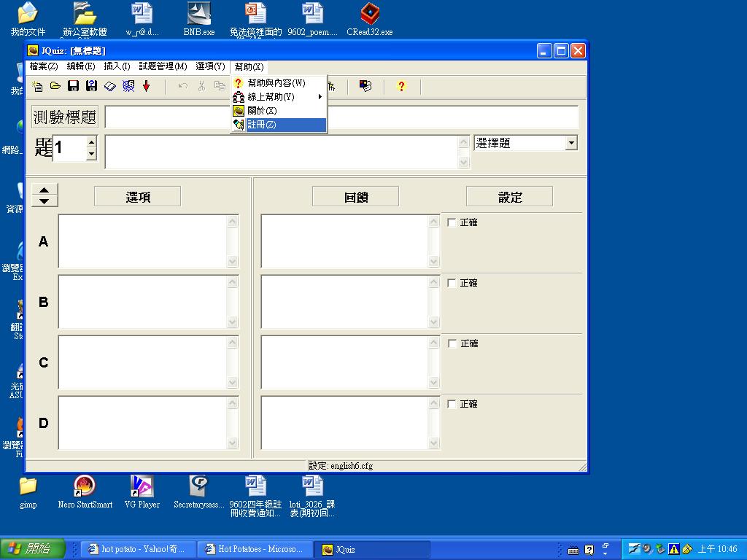Image resolution: width=747 pixels, height=560 pixels.
Task: Click the red down arrow toolbar icon
Action: click(146, 87)
